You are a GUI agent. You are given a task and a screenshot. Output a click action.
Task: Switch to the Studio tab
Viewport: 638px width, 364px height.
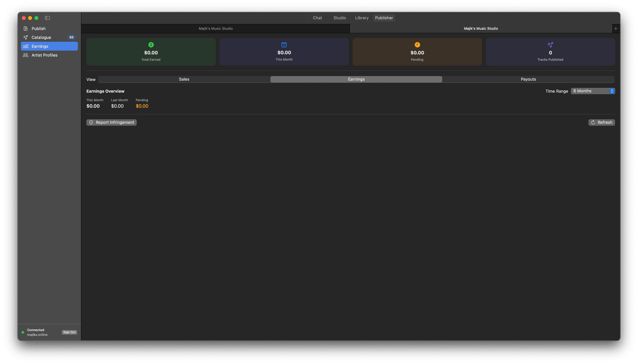340,18
